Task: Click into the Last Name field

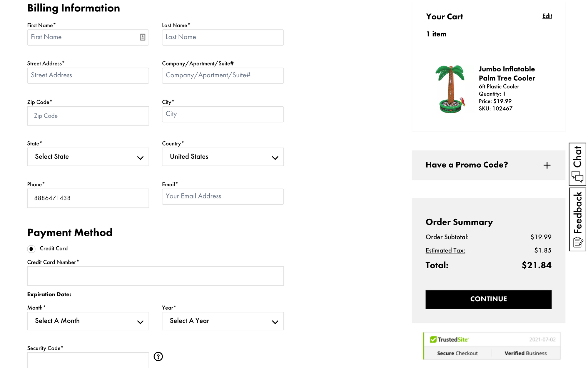Action: click(x=223, y=37)
